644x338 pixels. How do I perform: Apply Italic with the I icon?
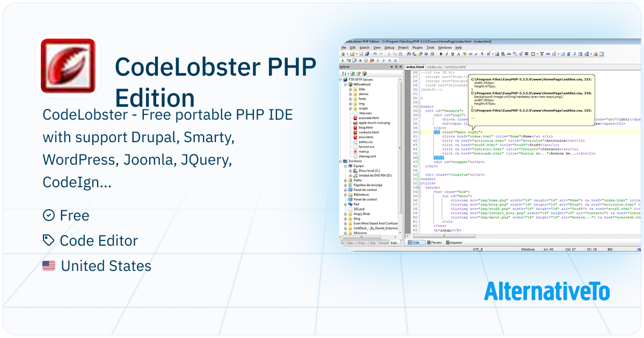click(447, 54)
